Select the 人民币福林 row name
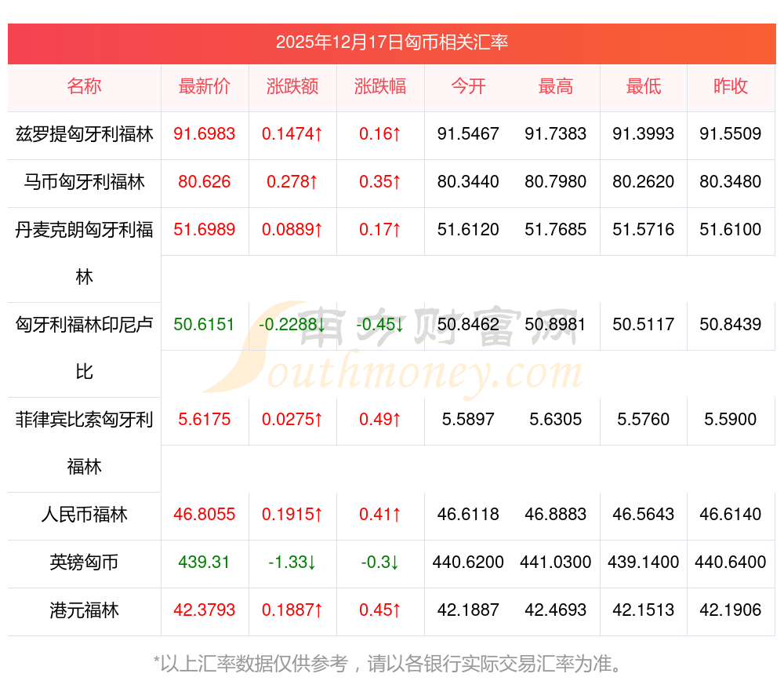This screenshot has height=688, width=784. point(84,515)
